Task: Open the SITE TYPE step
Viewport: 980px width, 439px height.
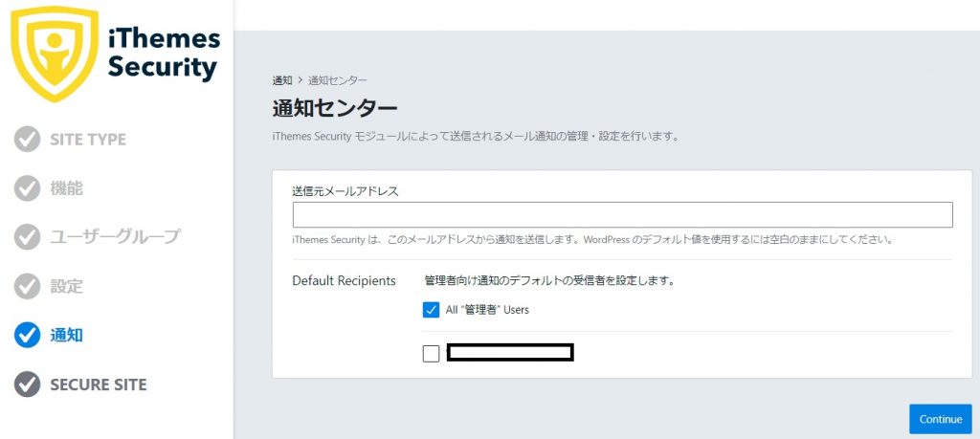Action: (x=88, y=140)
